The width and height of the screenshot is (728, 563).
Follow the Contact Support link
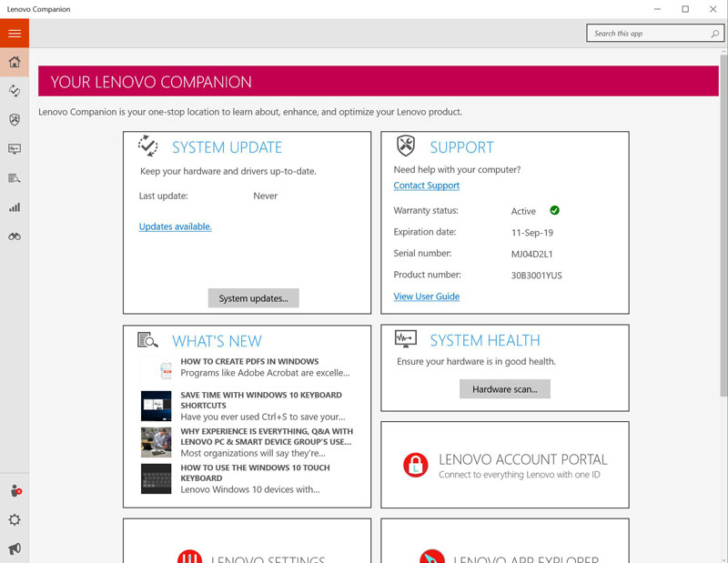[x=426, y=186]
